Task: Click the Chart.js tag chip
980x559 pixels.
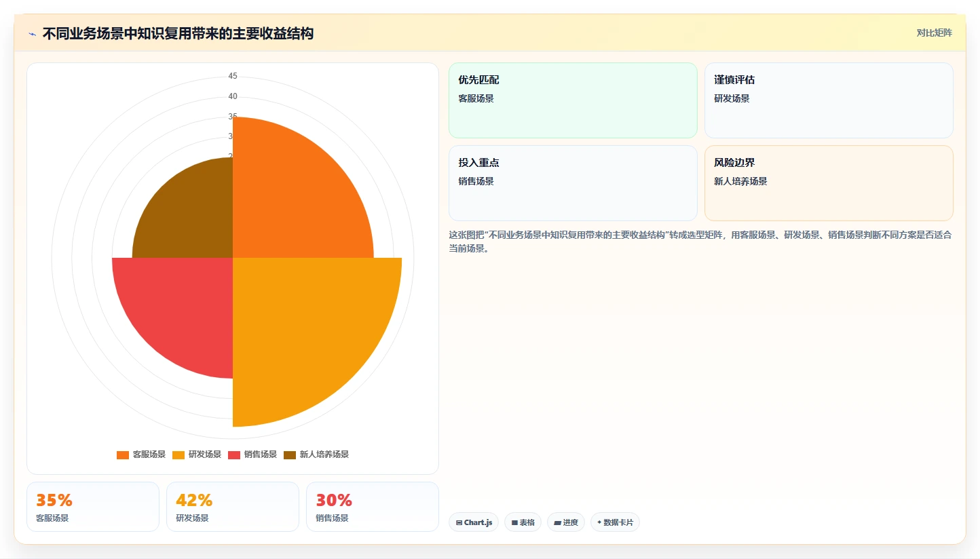Action: click(474, 522)
